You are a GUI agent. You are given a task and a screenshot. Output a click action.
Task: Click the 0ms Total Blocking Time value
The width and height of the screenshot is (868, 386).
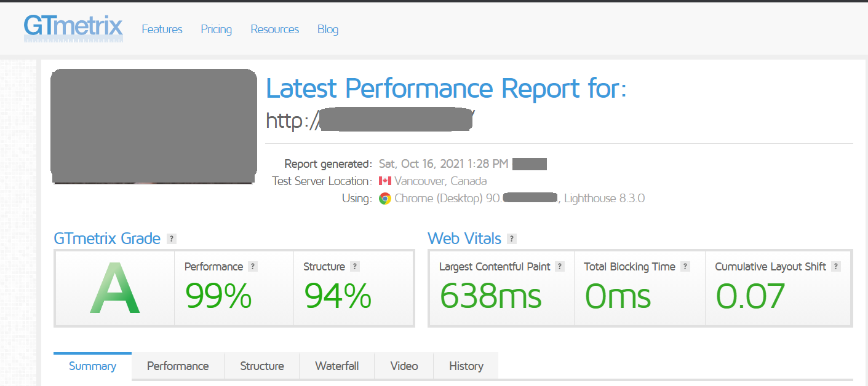pyautogui.click(x=618, y=296)
